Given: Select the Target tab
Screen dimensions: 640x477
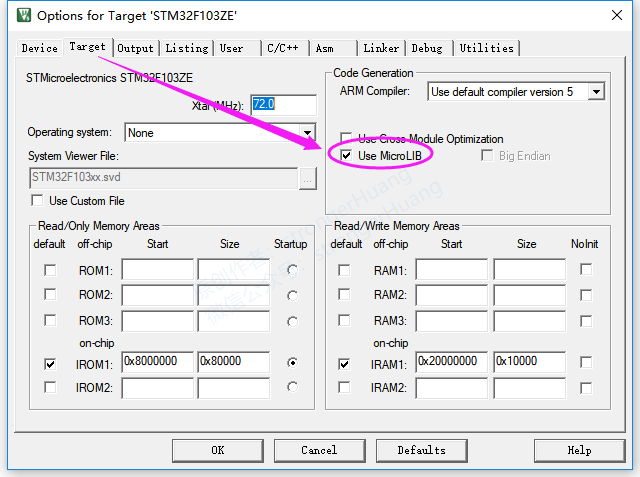Looking at the screenshot, I should click(87, 47).
